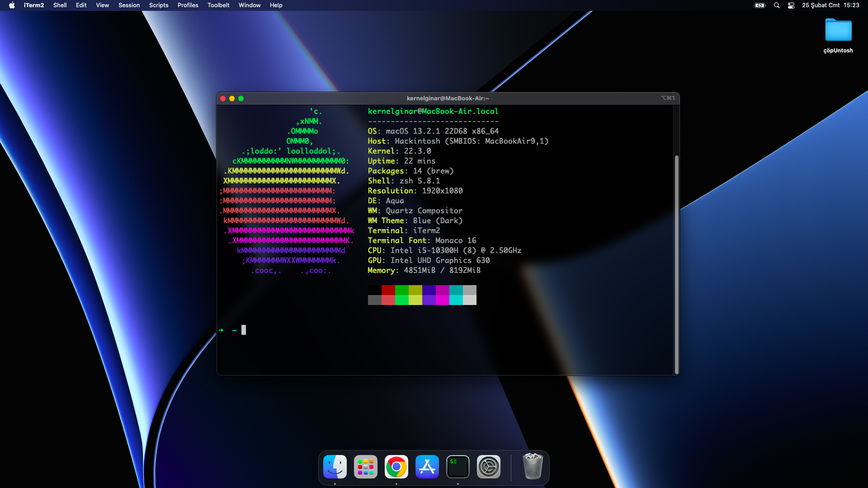This screenshot has height=488, width=868.
Task: Click the dark green color block in top row
Action: (401, 290)
